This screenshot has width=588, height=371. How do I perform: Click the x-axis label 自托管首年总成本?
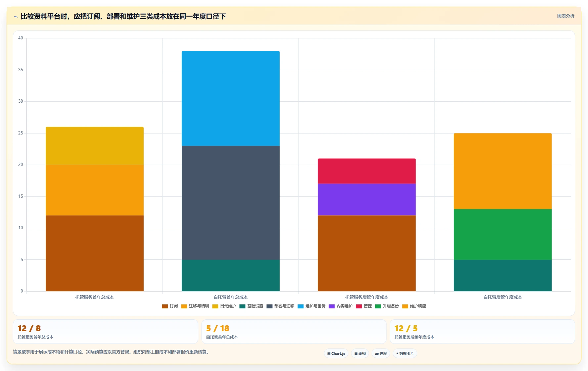231,297
